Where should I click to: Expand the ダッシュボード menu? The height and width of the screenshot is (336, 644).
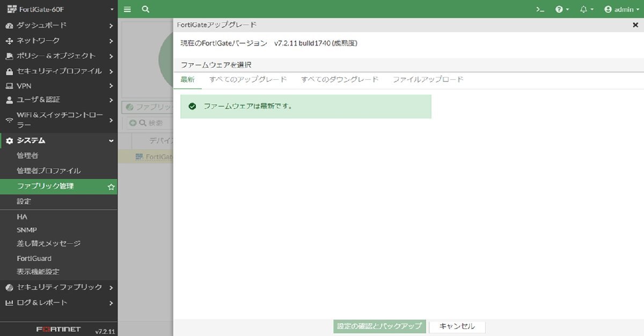click(x=58, y=25)
